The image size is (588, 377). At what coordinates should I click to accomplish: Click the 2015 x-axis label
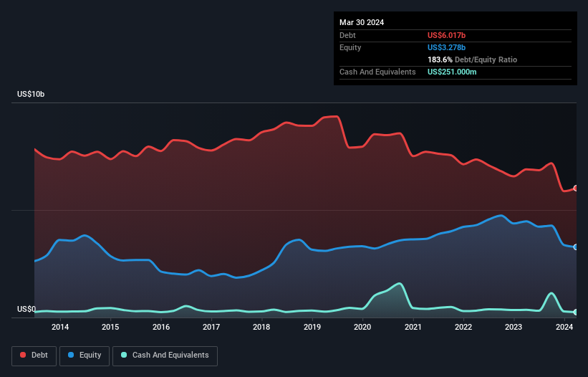[110, 327]
